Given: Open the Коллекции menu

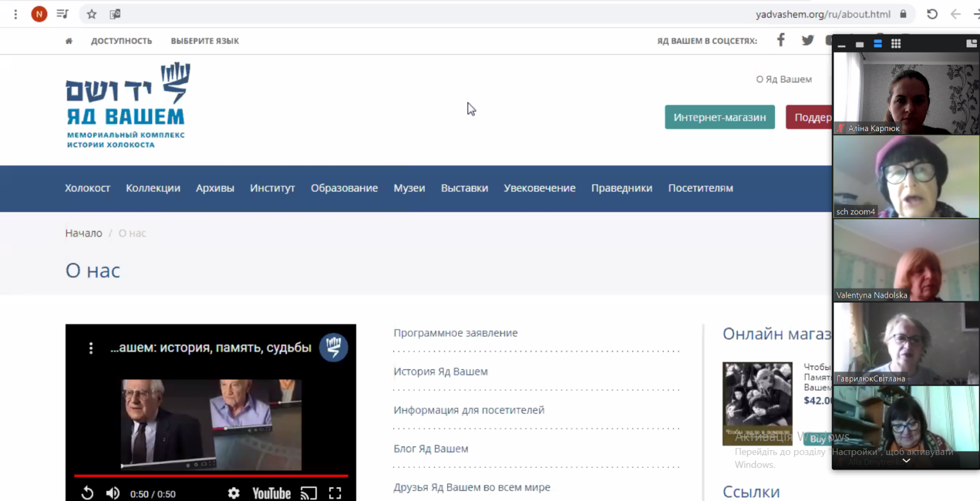Looking at the screenshot, I should pyautogui.click(x=153, y=188).
